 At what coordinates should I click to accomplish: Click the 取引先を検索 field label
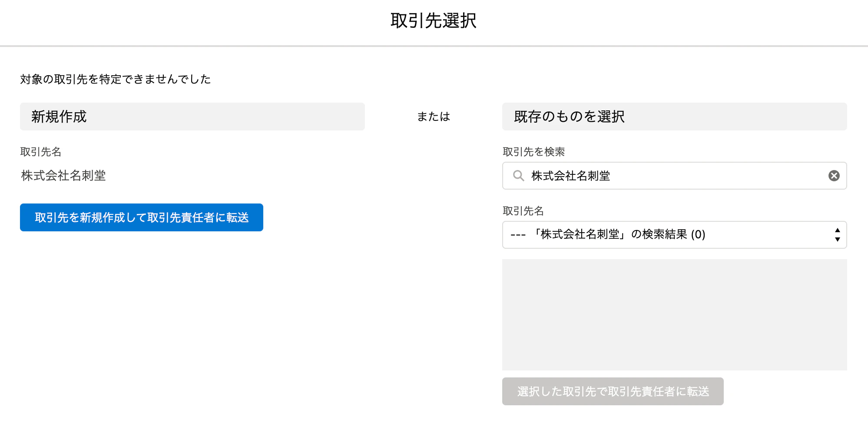(x=533, y=152)
